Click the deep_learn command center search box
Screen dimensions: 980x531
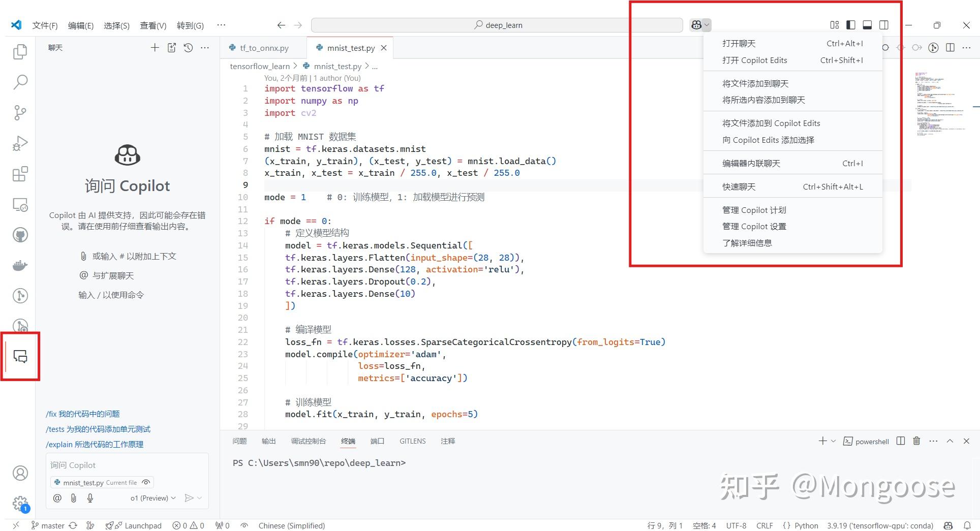[x=497, y=25]
